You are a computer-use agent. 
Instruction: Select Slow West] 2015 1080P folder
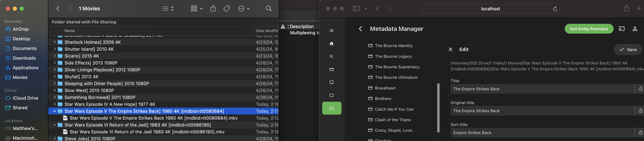pos(163,91)
